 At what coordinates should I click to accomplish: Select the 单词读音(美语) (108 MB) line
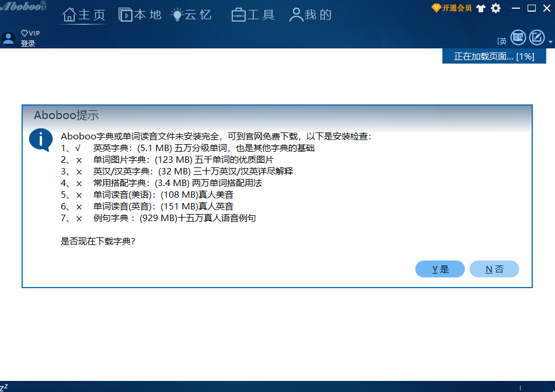(147, 195)
